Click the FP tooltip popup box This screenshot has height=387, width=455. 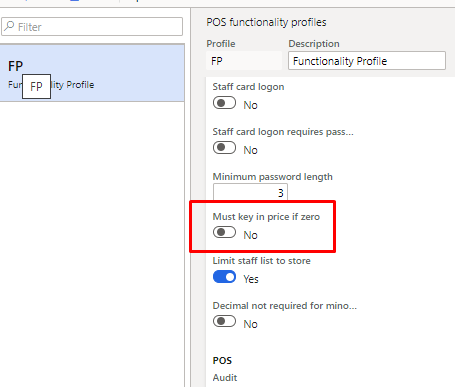coord(36,86)
